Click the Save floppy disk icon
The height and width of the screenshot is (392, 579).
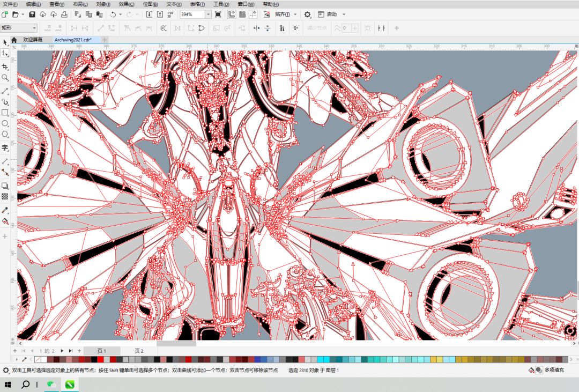pos(32,14)
